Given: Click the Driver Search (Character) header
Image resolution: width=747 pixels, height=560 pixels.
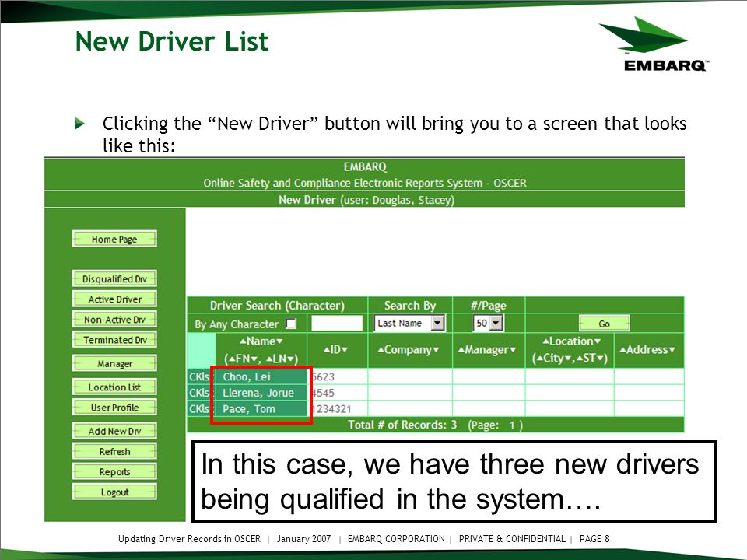Looking at the screenshot, I should click(277, 306).
